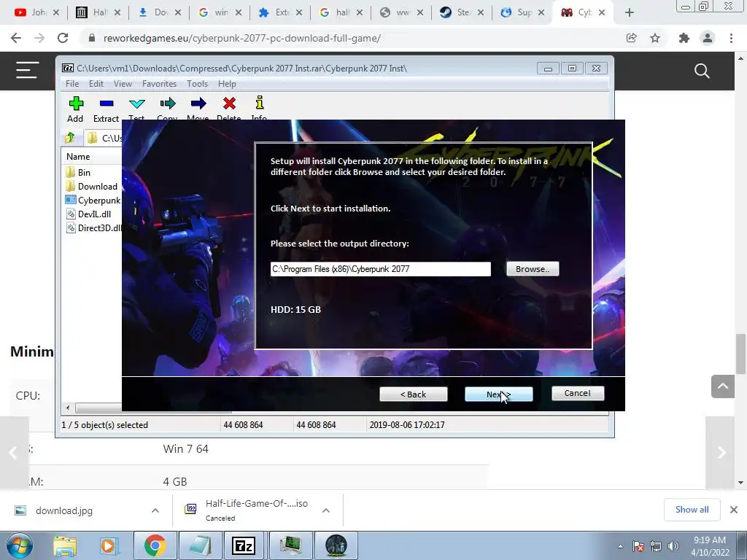747x560 pixels.
Task: Click the Chrome address bar URL
Action: (242, 38)
